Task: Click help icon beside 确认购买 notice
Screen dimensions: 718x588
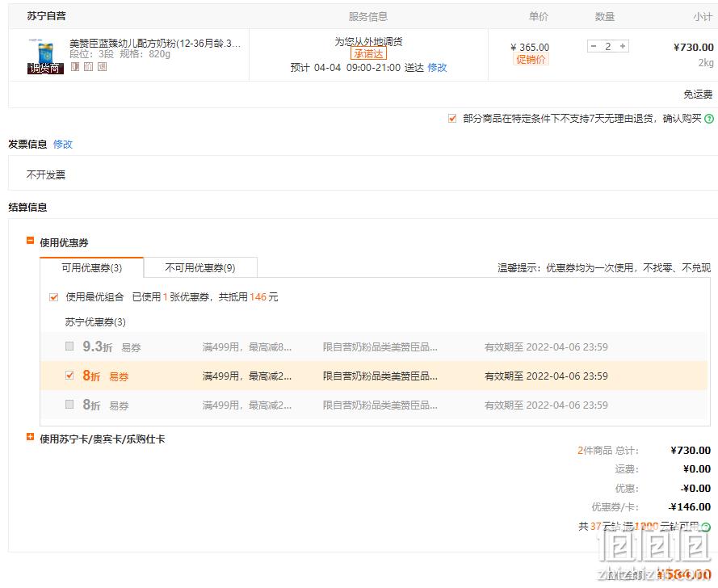Action: (709, 119)
